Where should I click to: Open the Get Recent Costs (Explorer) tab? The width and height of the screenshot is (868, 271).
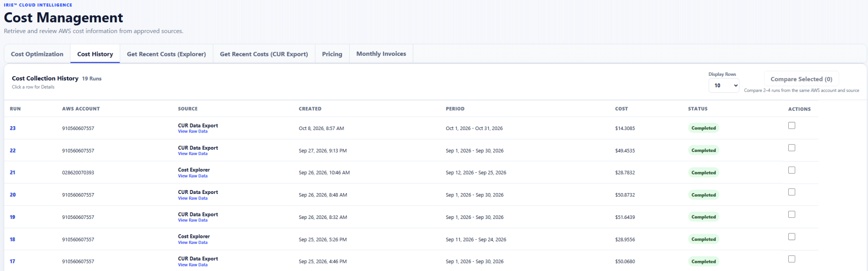click(167, 54)
